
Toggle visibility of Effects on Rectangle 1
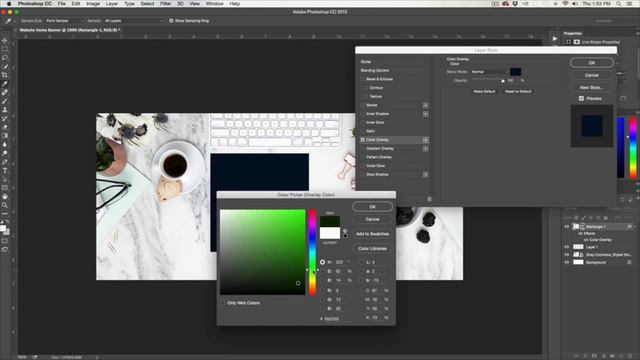pos(580,233)
